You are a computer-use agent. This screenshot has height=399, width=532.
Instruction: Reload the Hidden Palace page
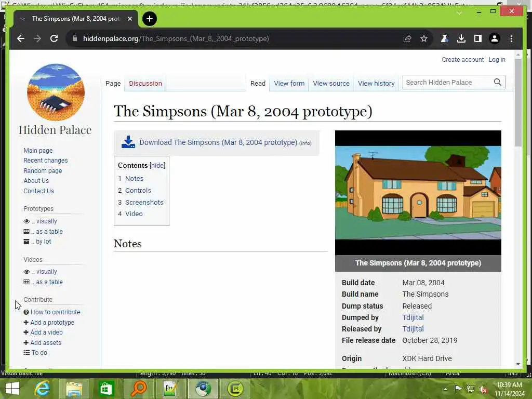click(54, 38)
